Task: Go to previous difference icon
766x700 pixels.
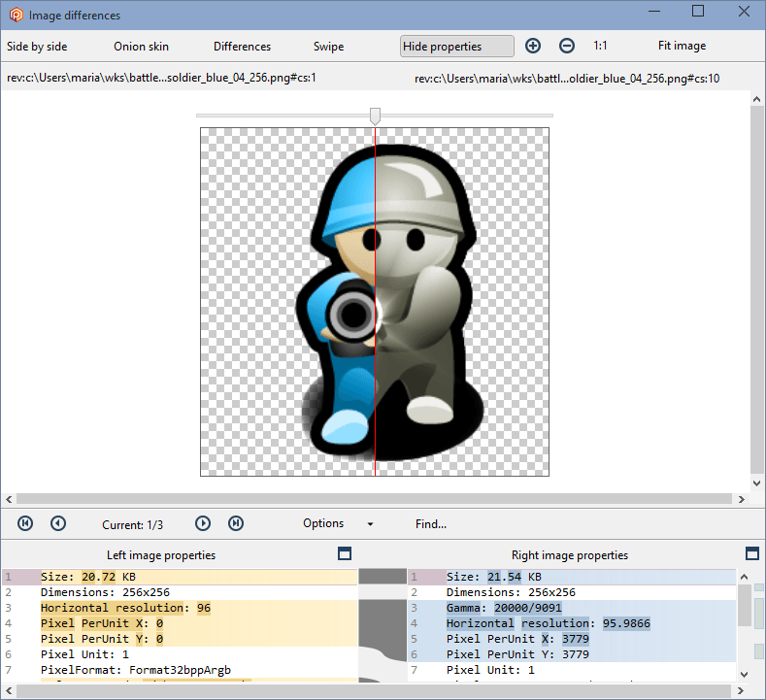Action: coord(58,523)
